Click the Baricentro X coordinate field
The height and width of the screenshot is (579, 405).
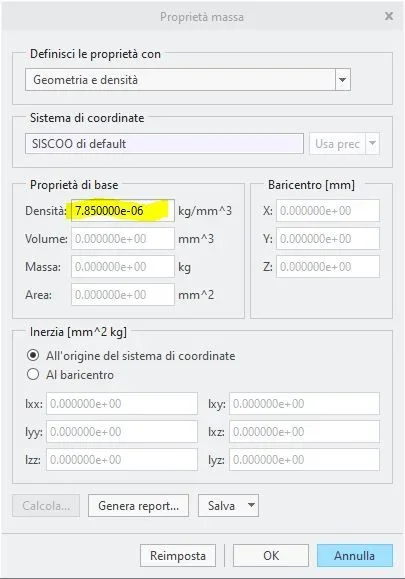point(328,211)
